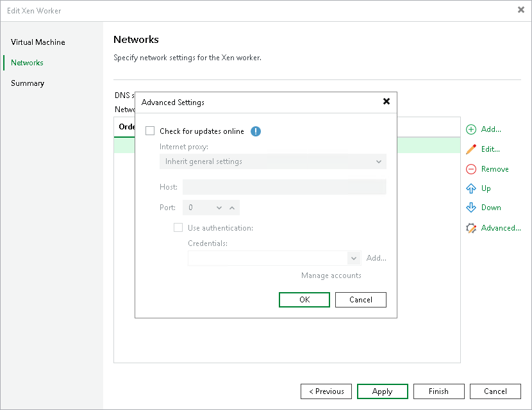Open the Manage accounts link

[x=331, y=275]
